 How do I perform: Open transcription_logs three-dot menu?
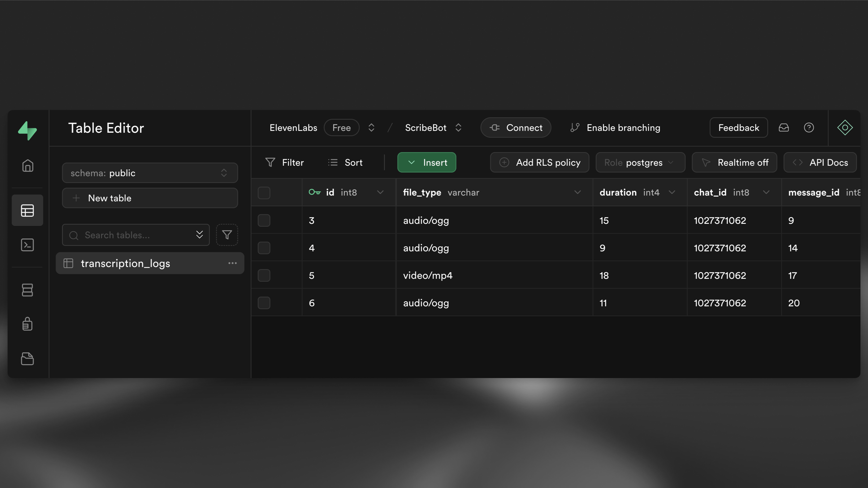(x=233, y=263)
